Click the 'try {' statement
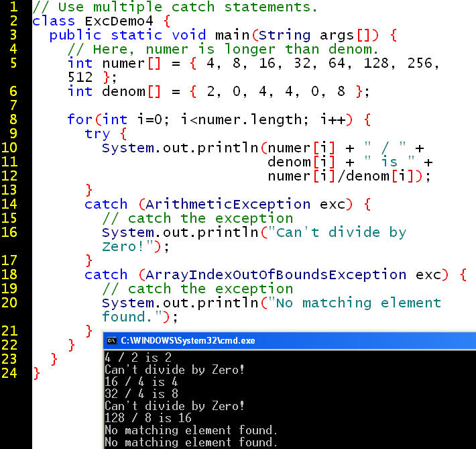Screen dimensions: 476x449 coord(106,134)
